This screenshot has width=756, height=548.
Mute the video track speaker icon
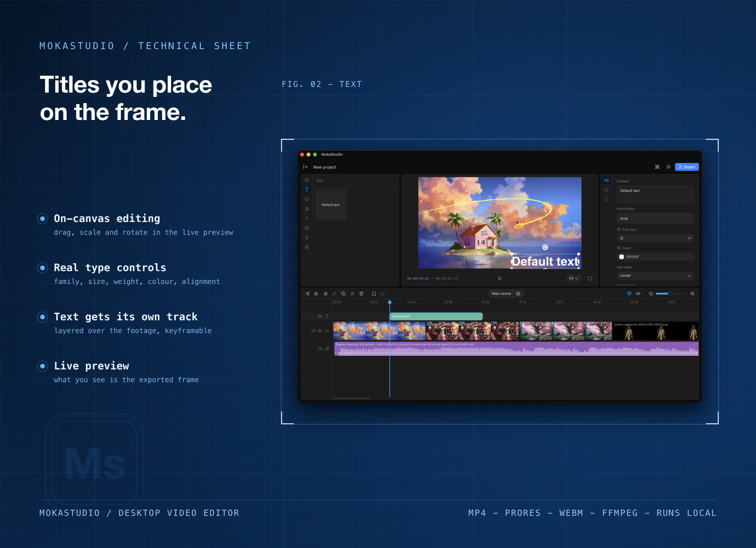point(313,331)
